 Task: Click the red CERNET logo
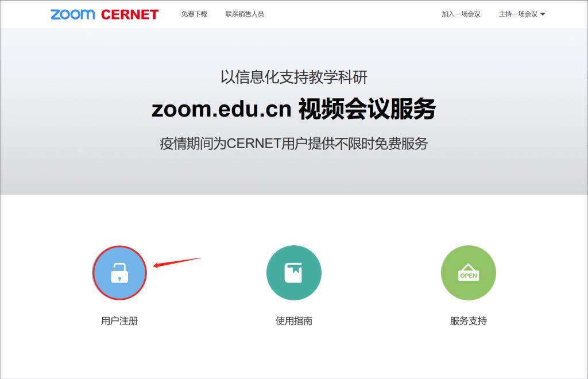tap(129, 14)
